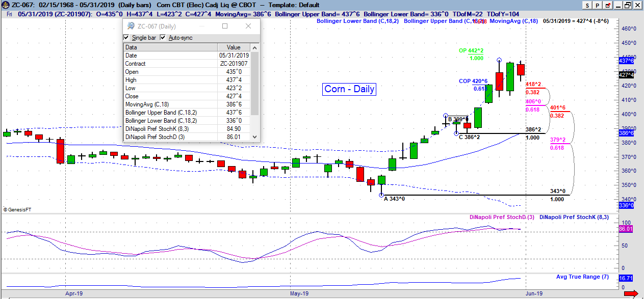Click the DiNapoli Pref StochD (3) pane label
The height and width of the screenshot is (299, 644).
click(502, 218)
